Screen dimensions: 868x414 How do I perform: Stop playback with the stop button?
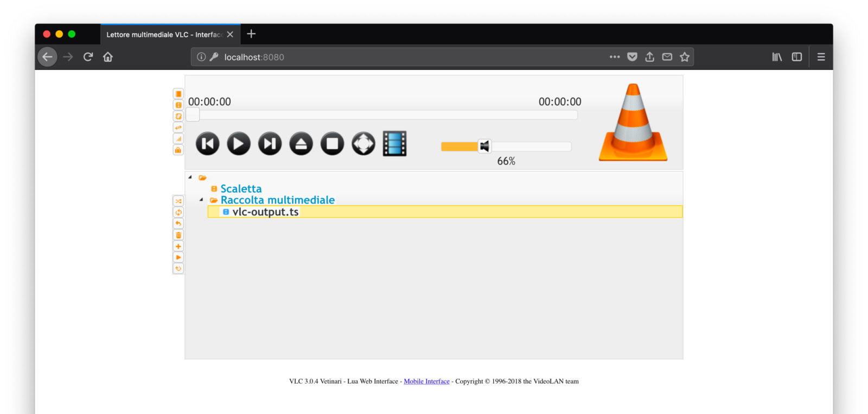click(x=332, y=144)
